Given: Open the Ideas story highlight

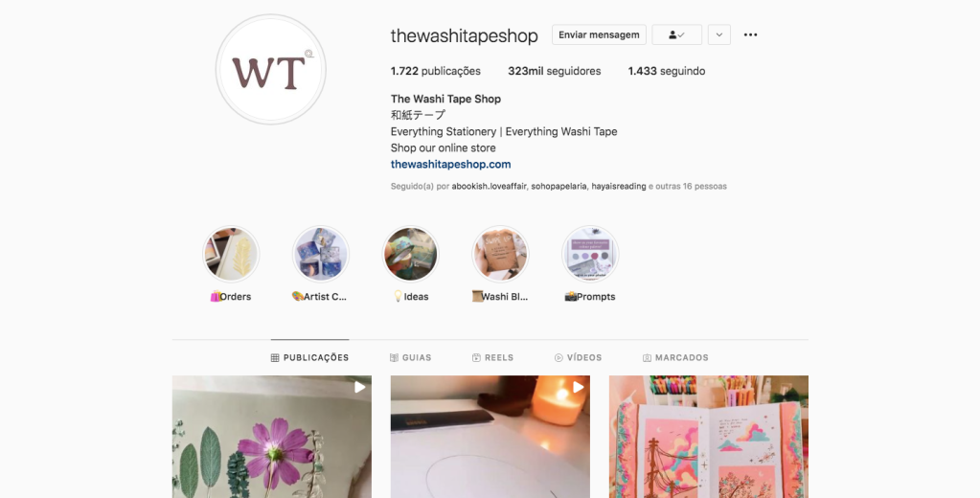Looking at the screenshot, I should click(411, 255).
